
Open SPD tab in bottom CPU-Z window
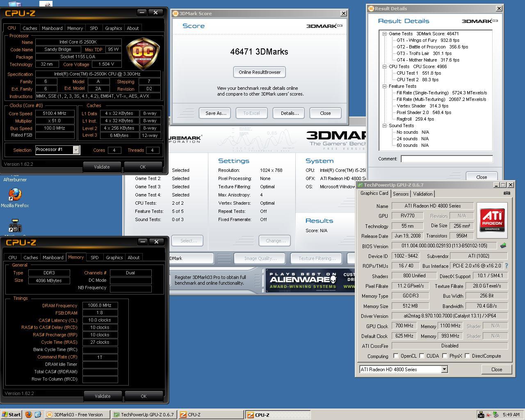pyautogui.click(x=94, y=258)
